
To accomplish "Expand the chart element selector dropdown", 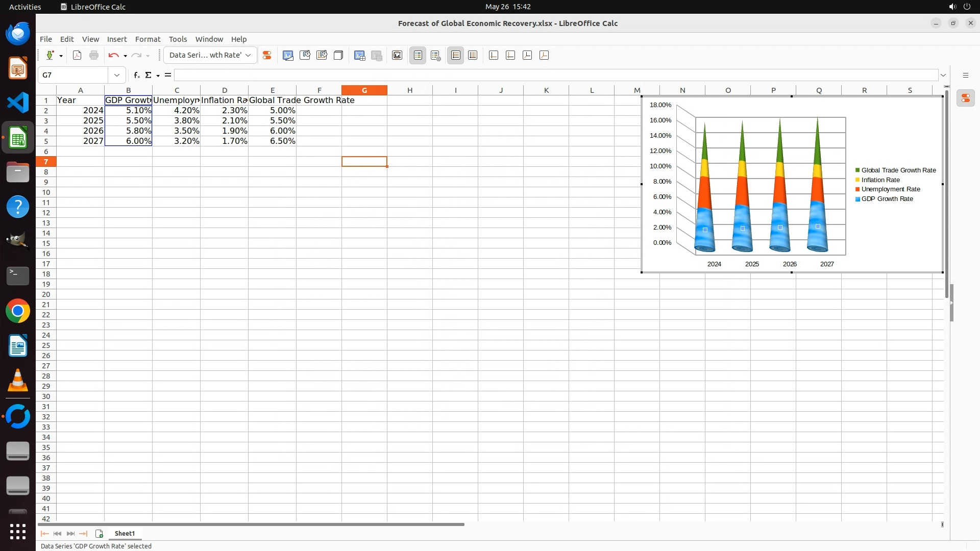I will pyautogui.click(x=248, y=55).
